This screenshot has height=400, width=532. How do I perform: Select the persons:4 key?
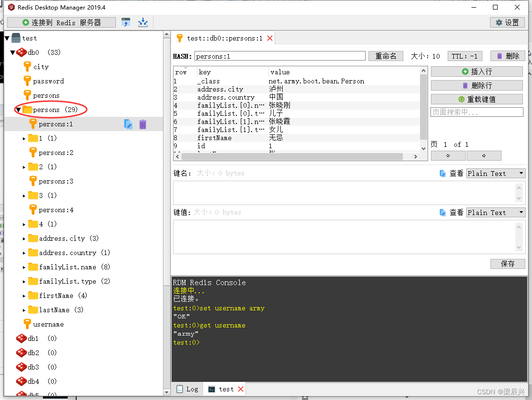coord(56,210)
